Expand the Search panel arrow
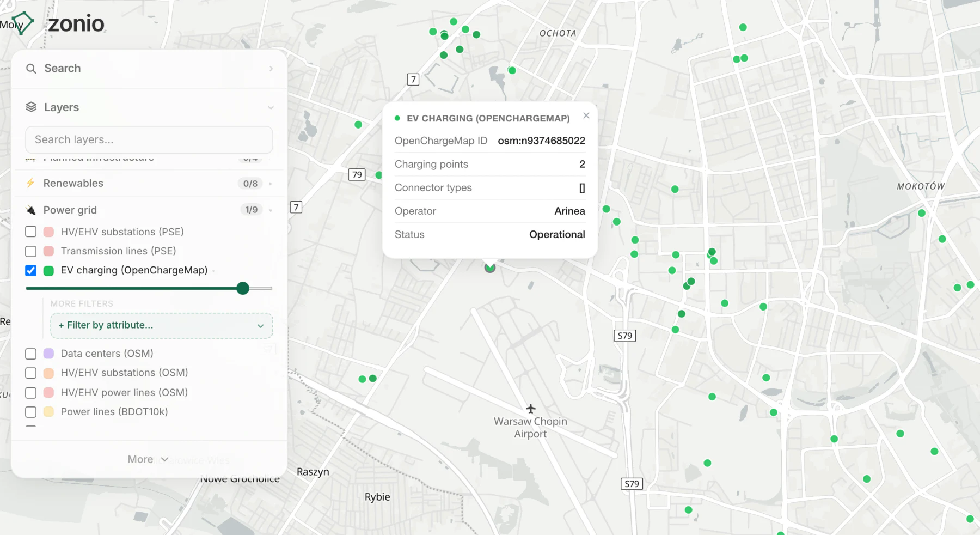Viewport: 980px width, 535px height. [271, 69]
